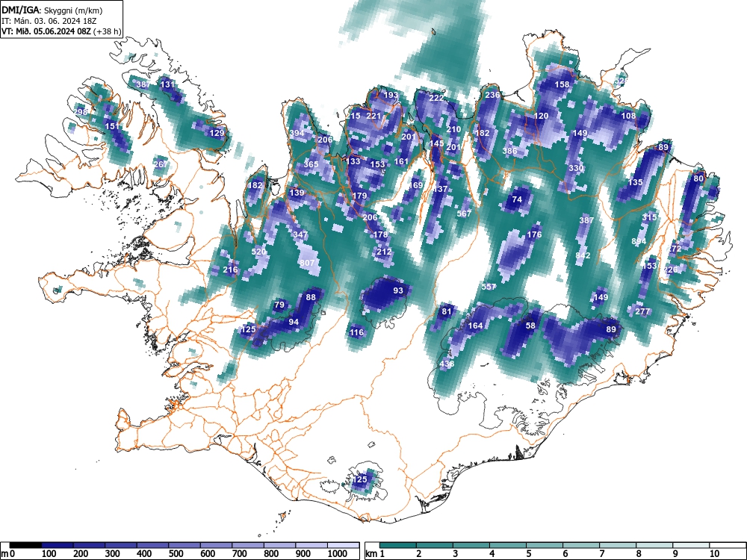Click the visibility value 131 in the Westfjords
Screen dimensions: 747x560
(x=167, y=84)
